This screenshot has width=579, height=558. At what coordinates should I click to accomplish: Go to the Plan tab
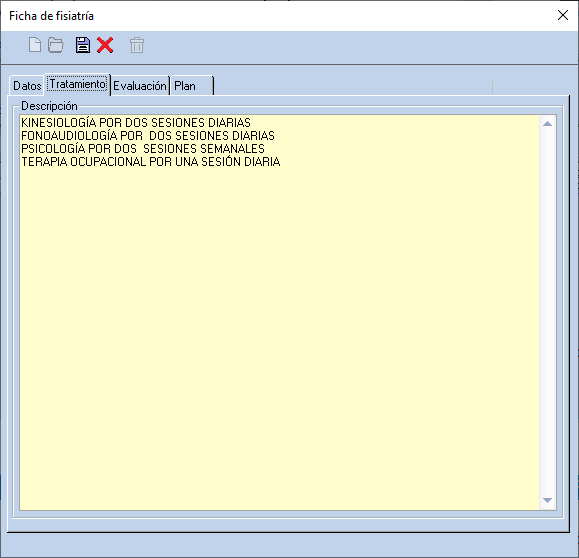point(192,86)
